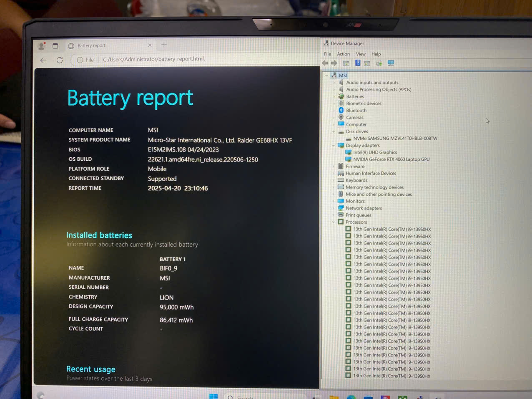This screenshot has width=532, height=399.
Task: Open the Action menu
Action: click(344, 54)
